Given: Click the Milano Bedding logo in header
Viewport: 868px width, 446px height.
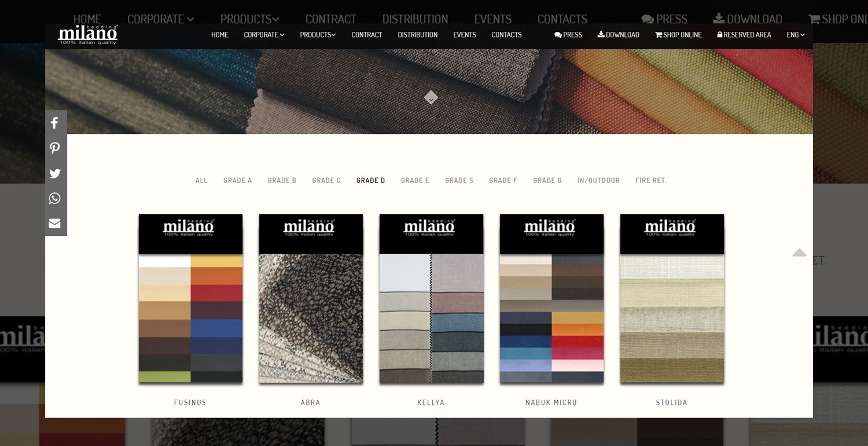Looking at the screenshot, I should coord(88,35).
